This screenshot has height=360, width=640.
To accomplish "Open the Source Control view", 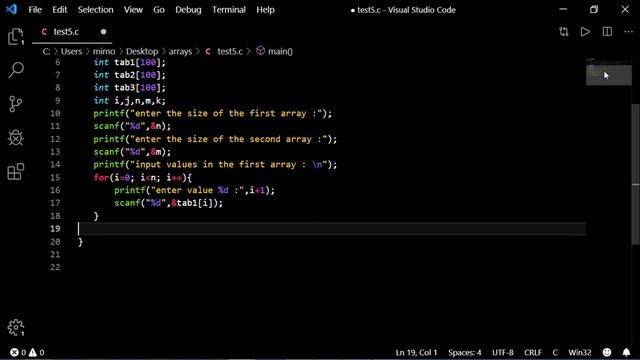I will point(16,104).
